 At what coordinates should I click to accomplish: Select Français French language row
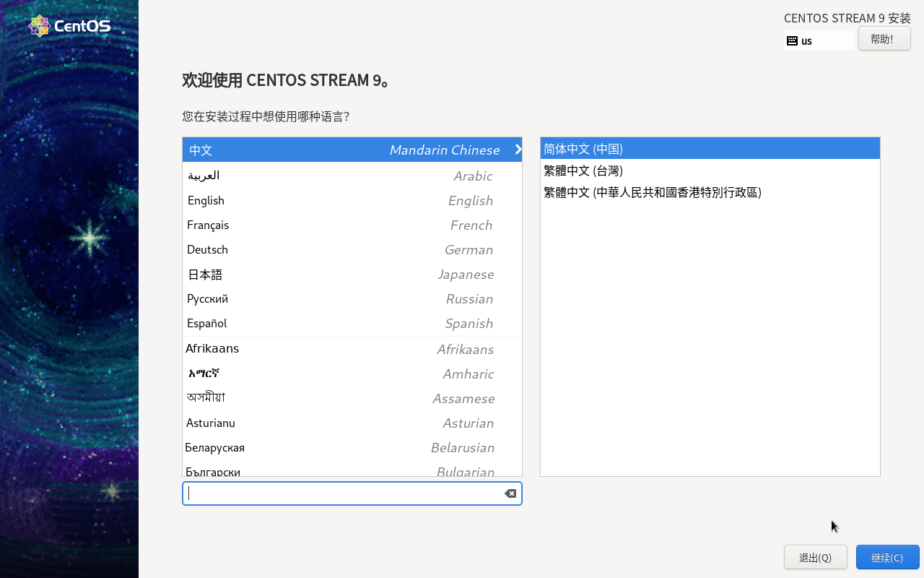click(352, 225)
